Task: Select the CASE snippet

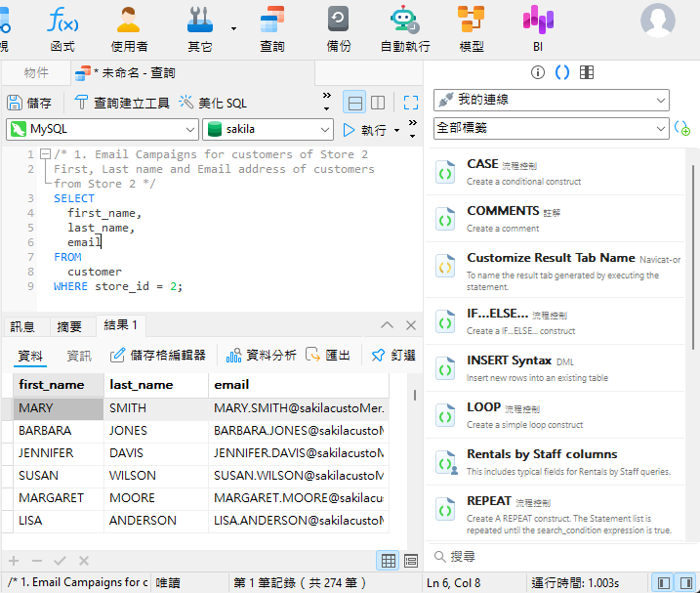Action: [556, 172]
